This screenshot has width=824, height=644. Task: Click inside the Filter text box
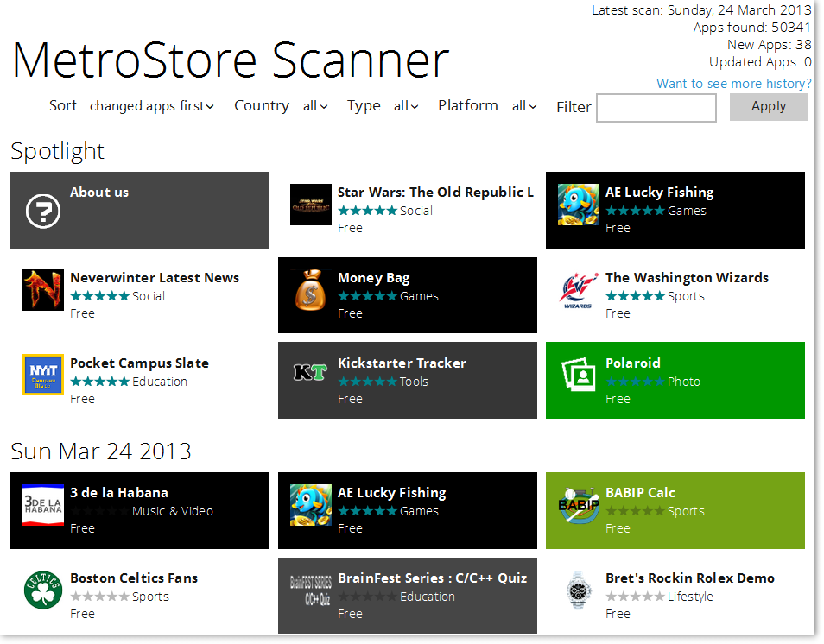click(x=656, y=108)
